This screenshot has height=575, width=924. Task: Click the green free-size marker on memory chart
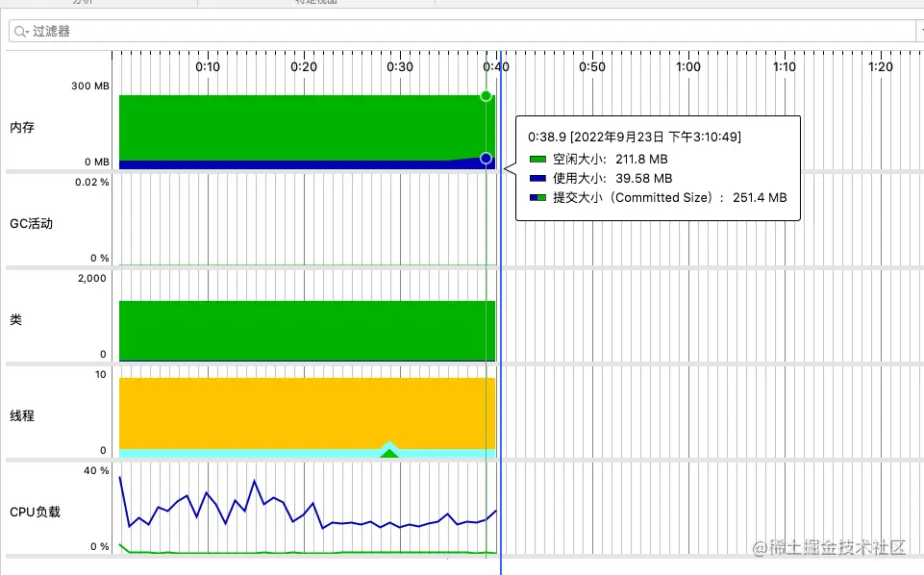(486, 96)
